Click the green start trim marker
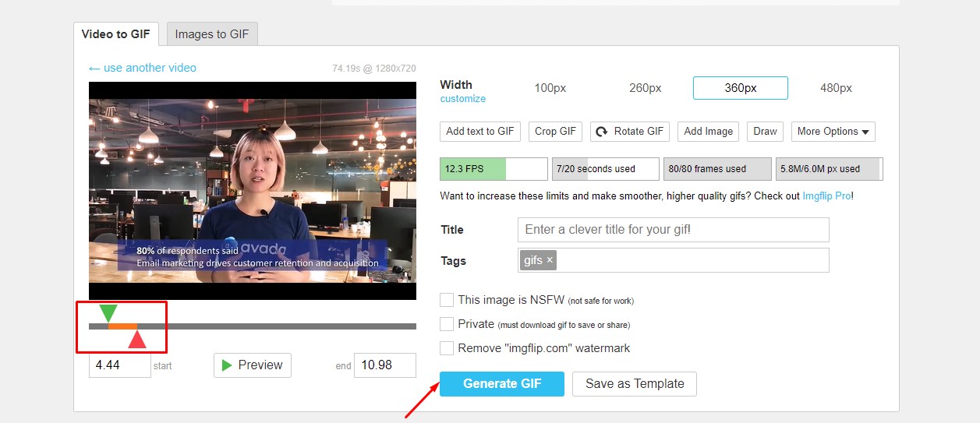980x423 pixels. click(x=108, y=313)
